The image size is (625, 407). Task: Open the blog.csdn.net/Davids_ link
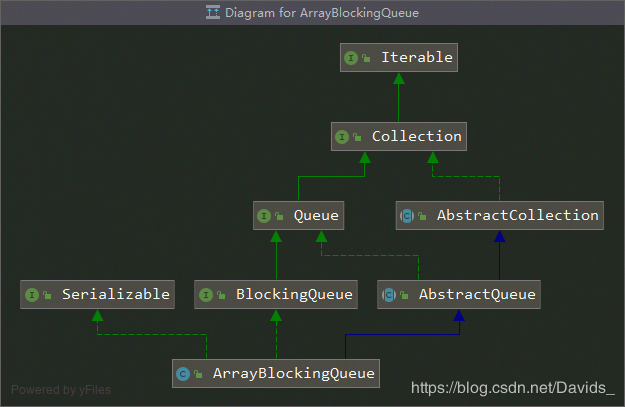513,388
